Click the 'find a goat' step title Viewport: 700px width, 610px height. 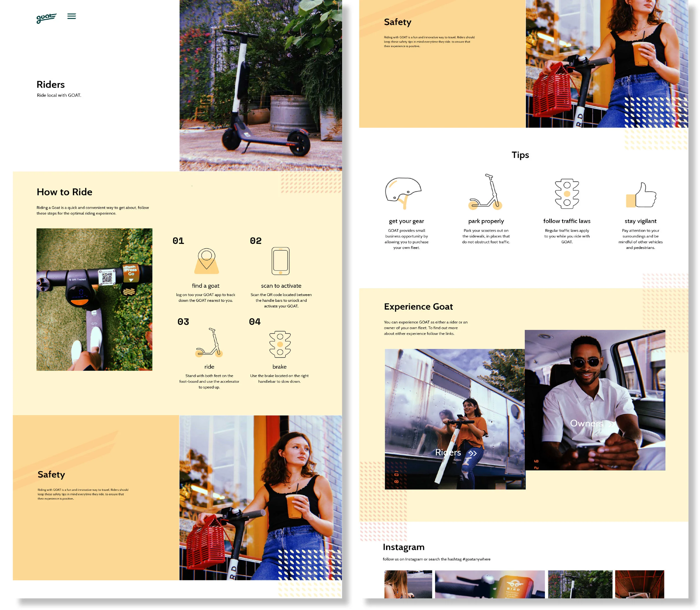pos(206,286)
